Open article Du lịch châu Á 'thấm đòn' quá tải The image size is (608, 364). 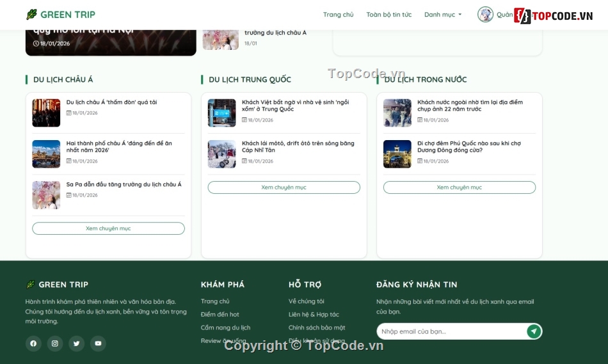(111, 102)
